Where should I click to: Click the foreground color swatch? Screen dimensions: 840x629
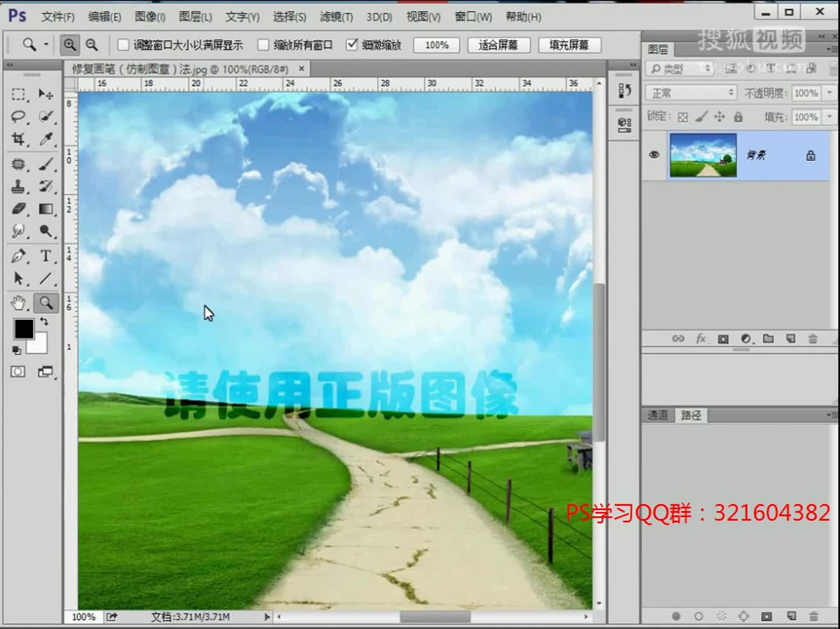[23, 330]
